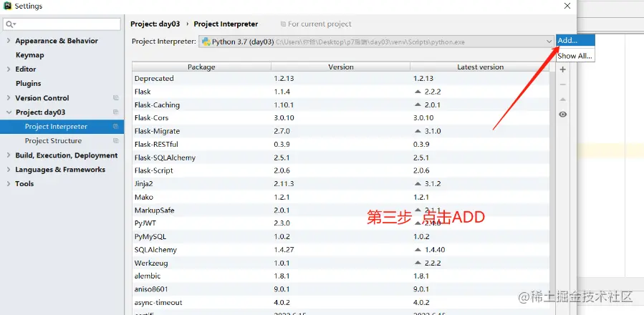The height and width of the screenshot is (315, 644).
Task: Select the PyJWT package row
Action: tap(340, 223)
